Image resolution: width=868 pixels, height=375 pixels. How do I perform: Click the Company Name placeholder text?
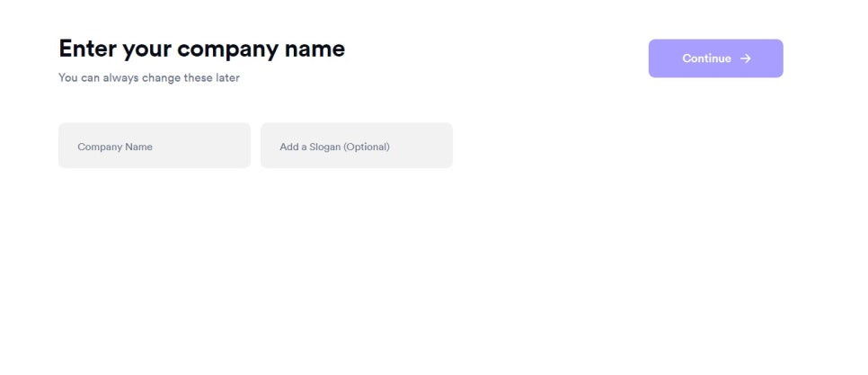[x=115, y=147]
